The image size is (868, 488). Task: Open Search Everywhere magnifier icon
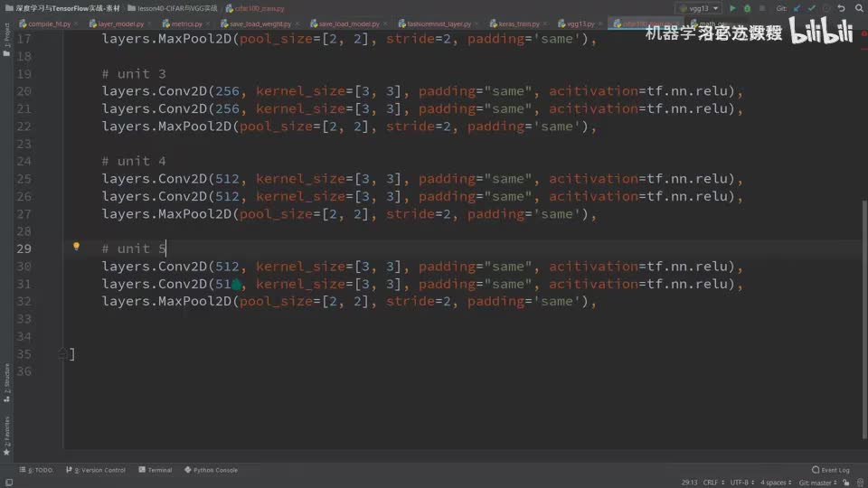pyautogui.click(x=859, y=8)
